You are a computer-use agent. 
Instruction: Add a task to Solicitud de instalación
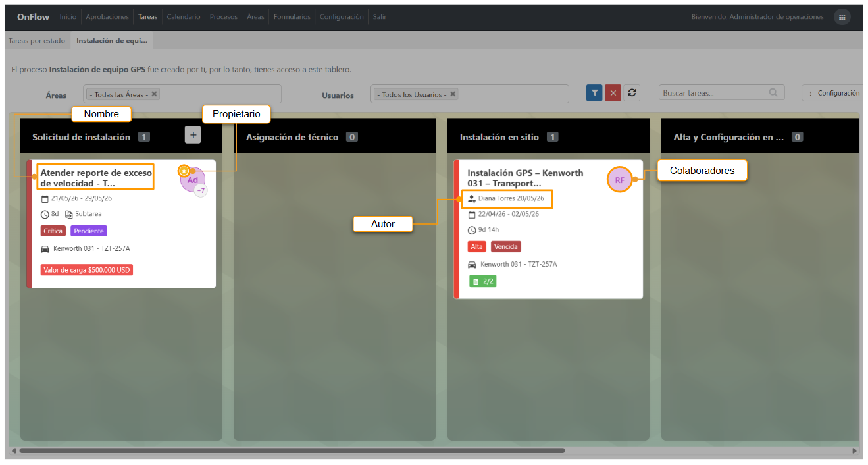(193, 134)
